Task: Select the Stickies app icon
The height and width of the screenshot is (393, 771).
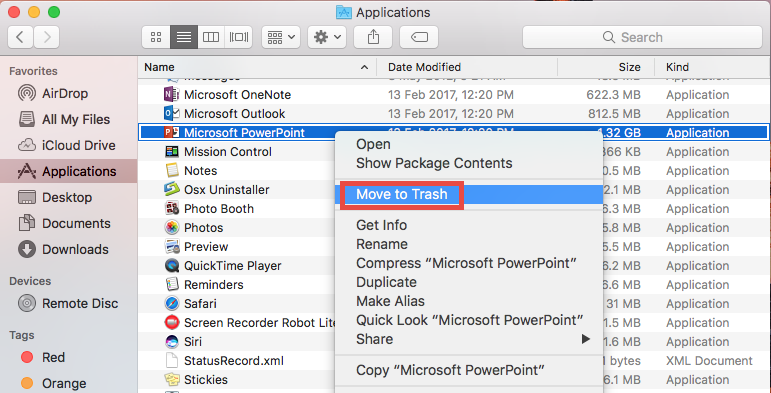Action: 172,380
